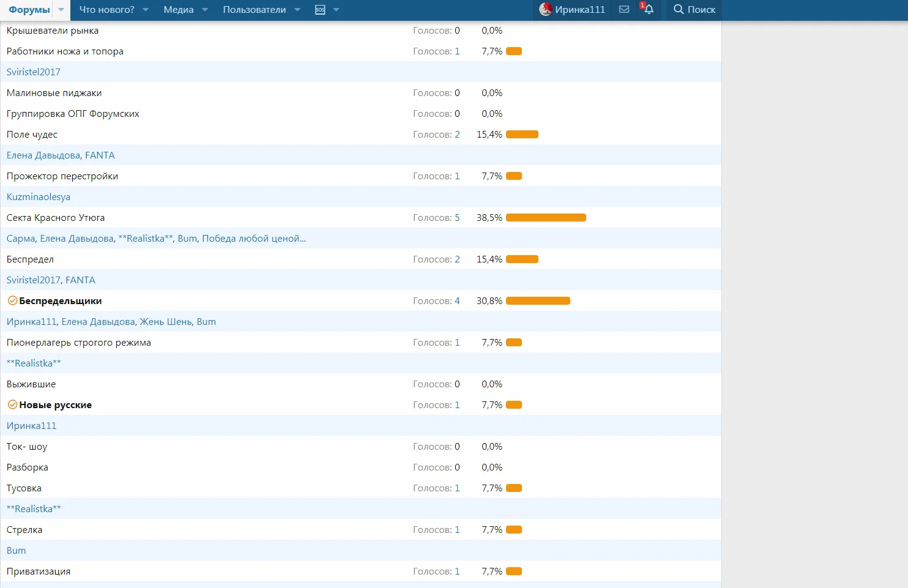908x588 pixels.
Task: Open the Сарма voter profile link
Action: pyautogui.click(x=21, y=239)
